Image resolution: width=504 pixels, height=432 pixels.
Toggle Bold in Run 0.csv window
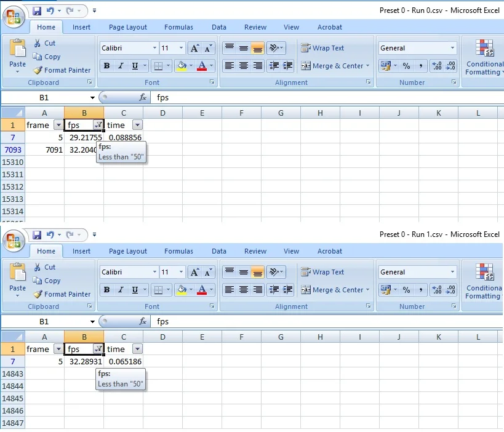pos(106,66)
